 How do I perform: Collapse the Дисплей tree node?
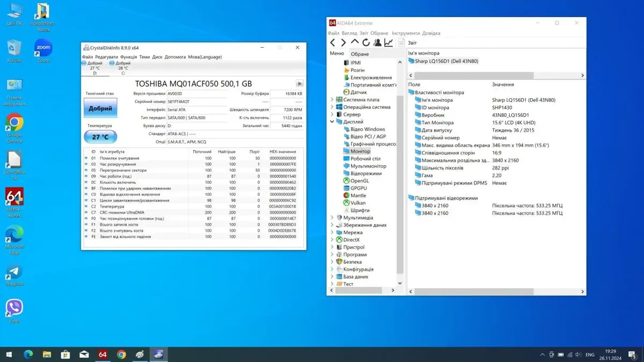(332, 122)
